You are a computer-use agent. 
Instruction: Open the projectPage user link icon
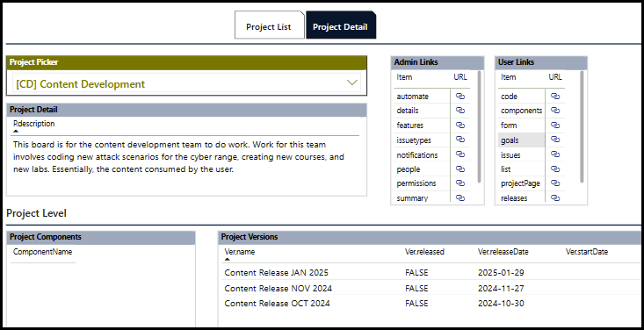555,183
